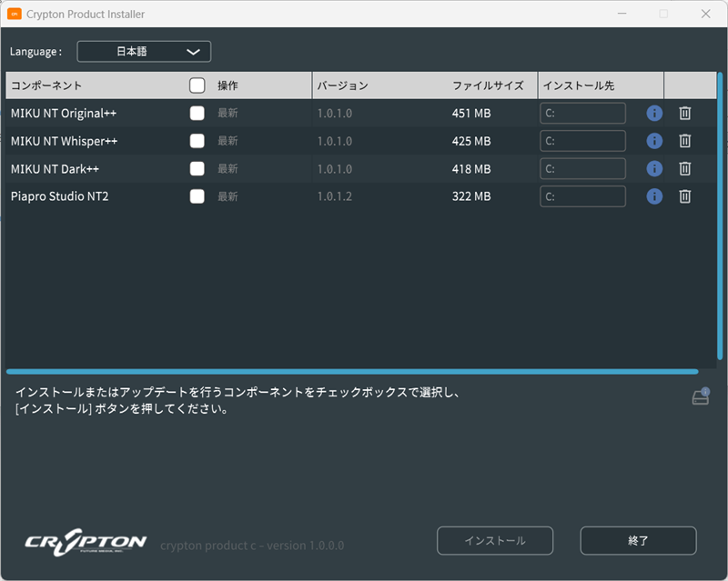Screen dimensions: 728x581
Task: Click trash icon for MIKU NT Original++
Action: click(x=685, y=114)
